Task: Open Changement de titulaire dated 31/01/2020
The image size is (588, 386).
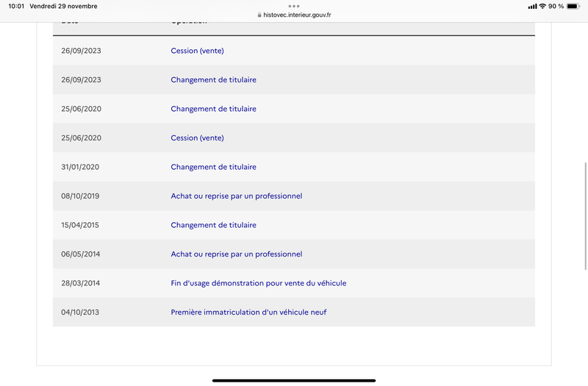Action: [213, 167]
